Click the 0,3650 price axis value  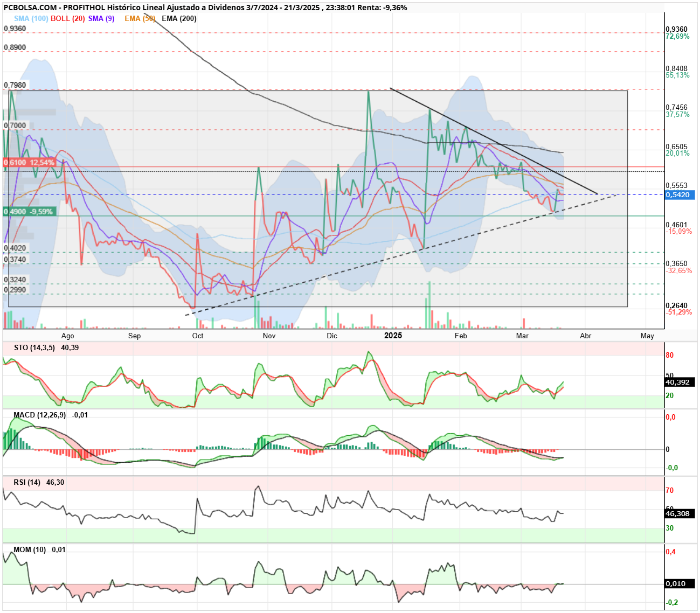pos(676,264)
